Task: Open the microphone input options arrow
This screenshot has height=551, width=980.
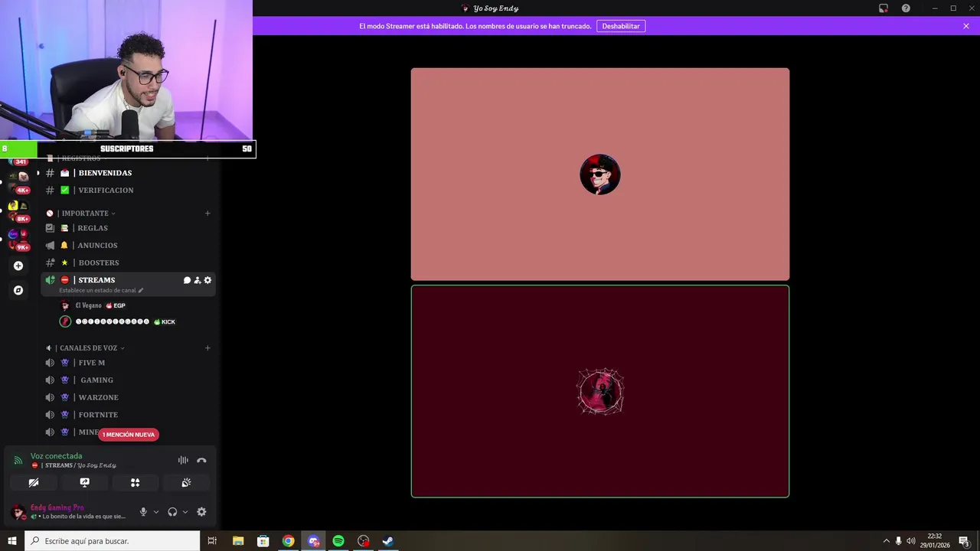Action: pyautogui.click(x=156, y=512)
